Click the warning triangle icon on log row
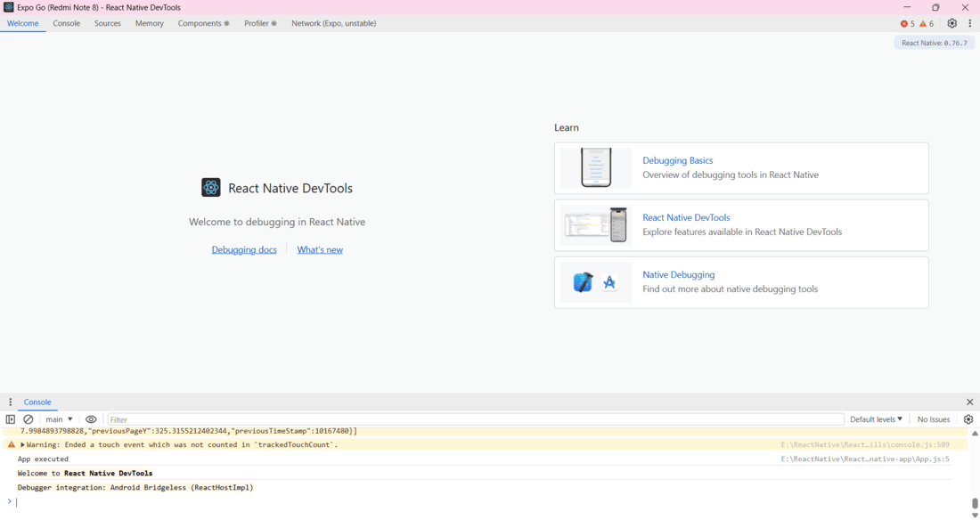The image size is (980, 520). 11,444
